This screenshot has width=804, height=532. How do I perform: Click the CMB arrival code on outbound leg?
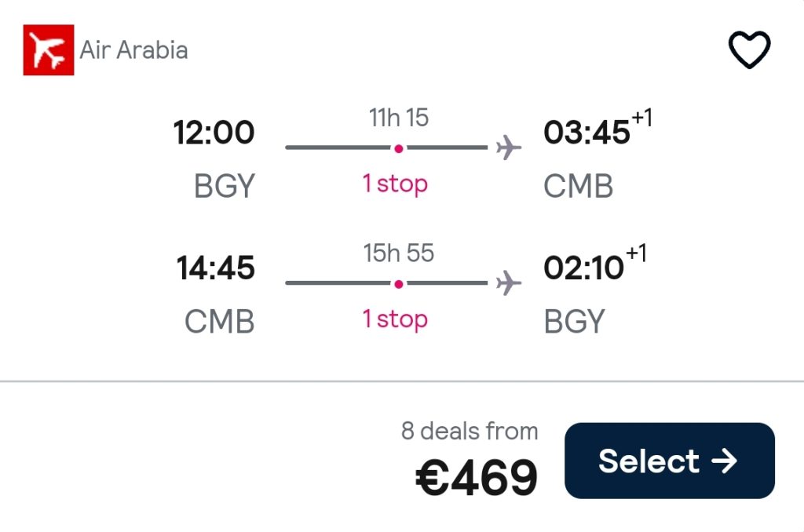pyautogui.click(x=579, y=185)
